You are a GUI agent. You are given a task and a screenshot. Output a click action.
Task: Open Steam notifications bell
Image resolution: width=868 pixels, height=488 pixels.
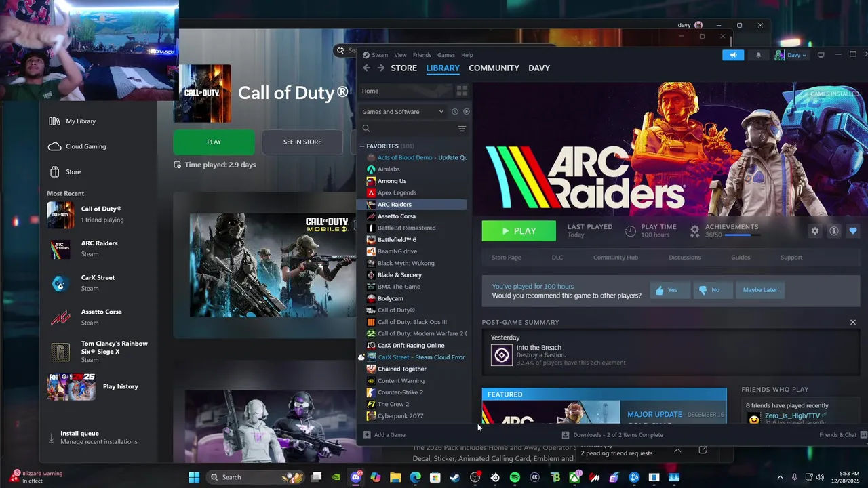click(x=758, y=55)
